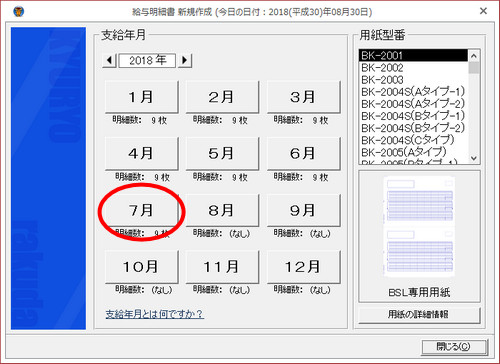Advance to next year with right arrow

[185, 61]
